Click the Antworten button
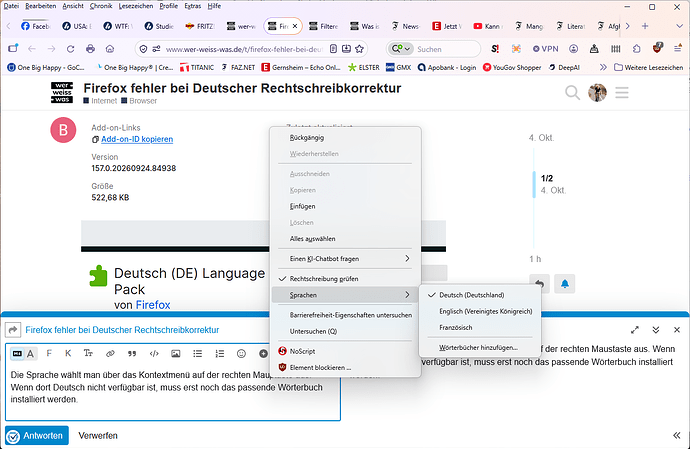 [x=37, y=436]
